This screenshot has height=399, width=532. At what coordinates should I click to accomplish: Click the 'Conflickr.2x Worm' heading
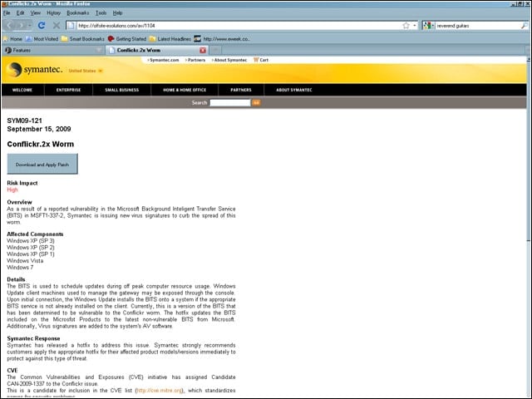pyautogui.click(x=41, y=144)
